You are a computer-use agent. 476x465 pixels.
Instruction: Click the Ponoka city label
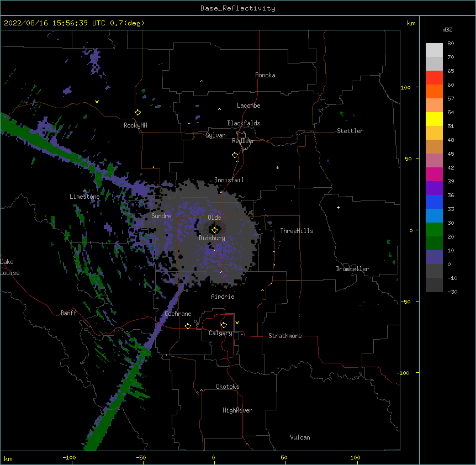coord(265,75)
